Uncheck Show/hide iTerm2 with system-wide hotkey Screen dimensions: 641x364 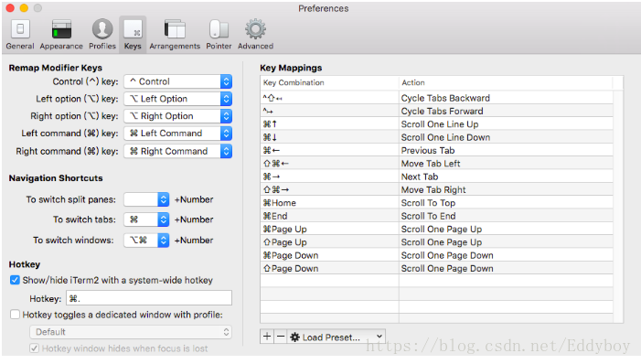[x=15, y=280]
